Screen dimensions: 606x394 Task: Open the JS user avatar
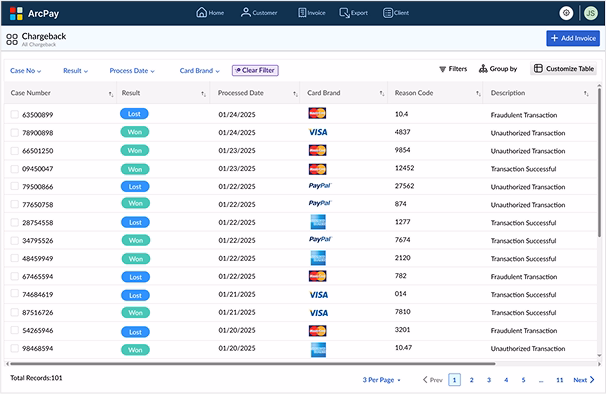tap(590, 13)
